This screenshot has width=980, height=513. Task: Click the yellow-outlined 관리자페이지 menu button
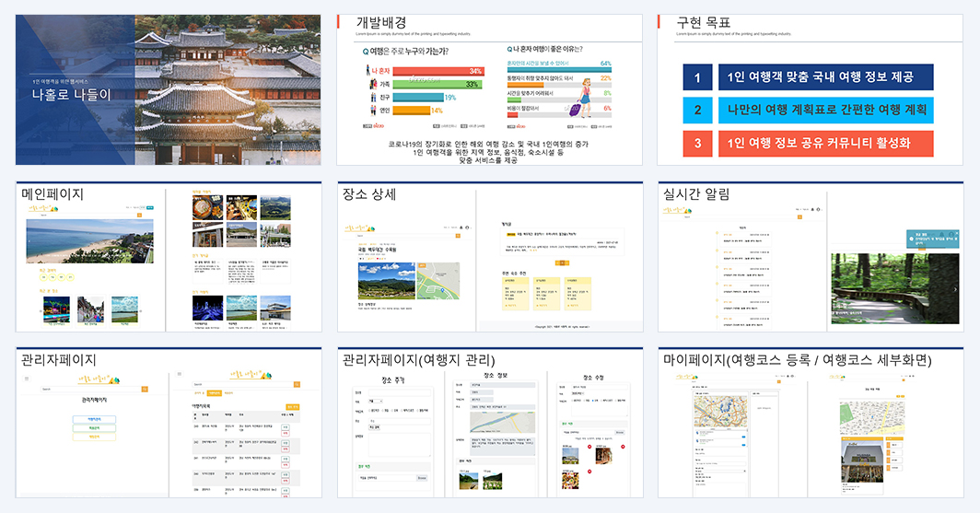click(x=94, y=437)
